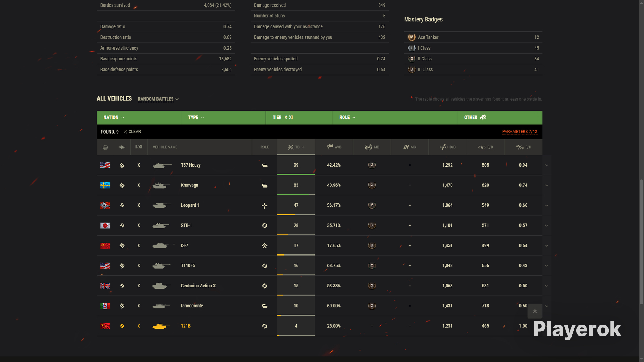The image size is (644, 362).
Task: Select the Rinoceronte vehicle name
Action: (x=192, y=306)
